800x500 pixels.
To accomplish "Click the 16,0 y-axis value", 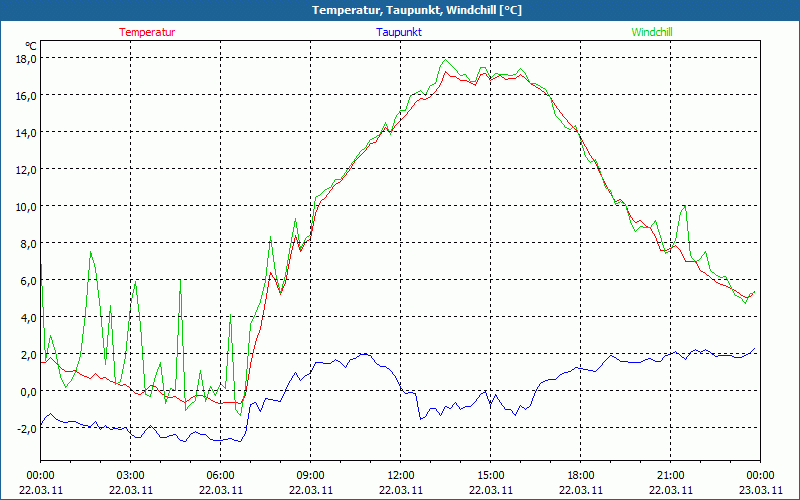I will pyautogui.click(x=27, y=95).
